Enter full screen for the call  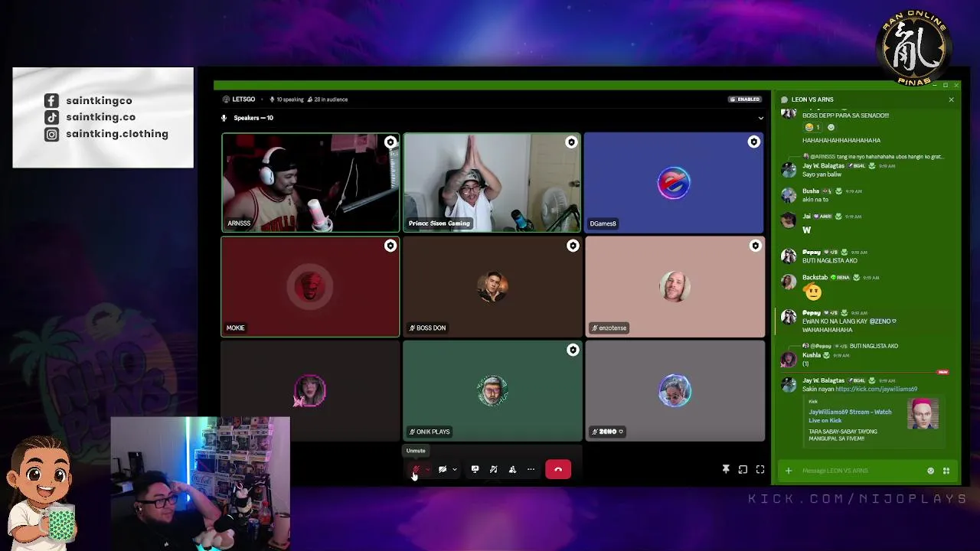coord(760,469)
